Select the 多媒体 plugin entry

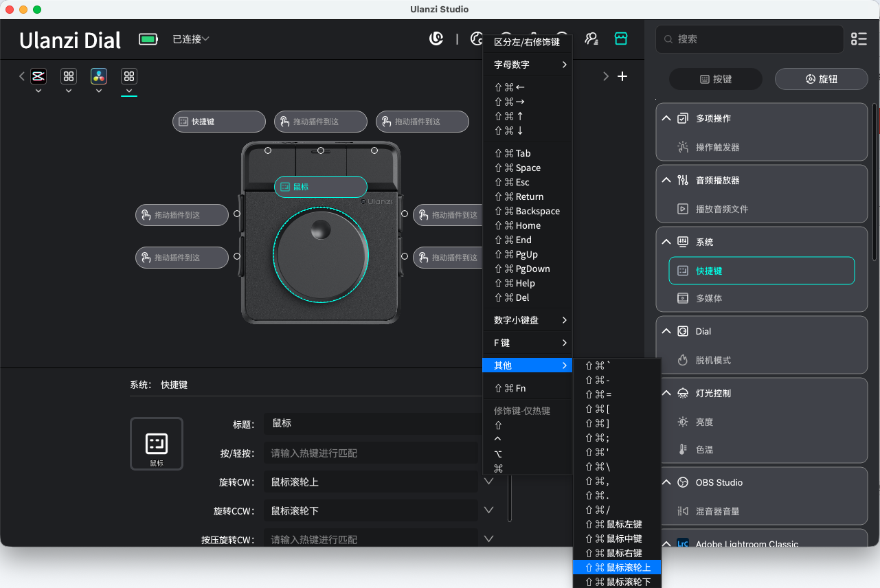pyautogui.click(x=762, y=298)
